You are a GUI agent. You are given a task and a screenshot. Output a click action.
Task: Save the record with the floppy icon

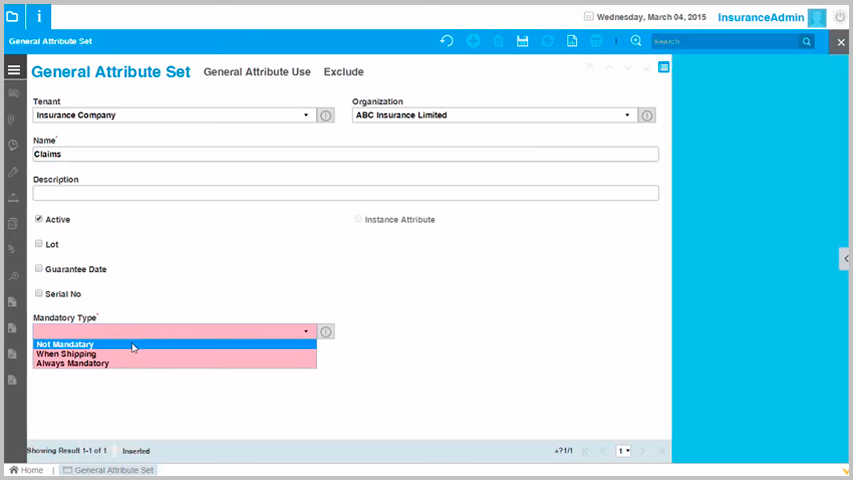click(523, 41)
